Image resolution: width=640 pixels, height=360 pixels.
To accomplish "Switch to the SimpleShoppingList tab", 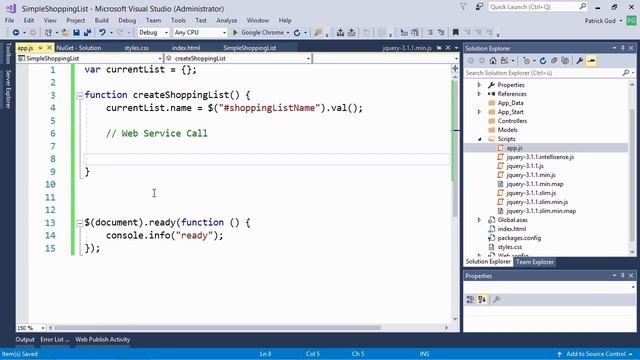I will coord(249,48).
